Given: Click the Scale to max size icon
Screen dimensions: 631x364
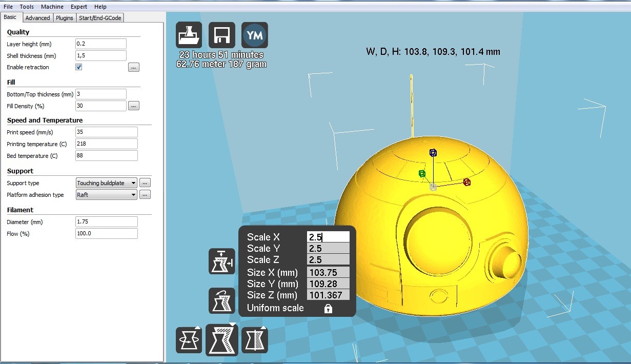Looking at the screenshot, I should coord(221,261).
